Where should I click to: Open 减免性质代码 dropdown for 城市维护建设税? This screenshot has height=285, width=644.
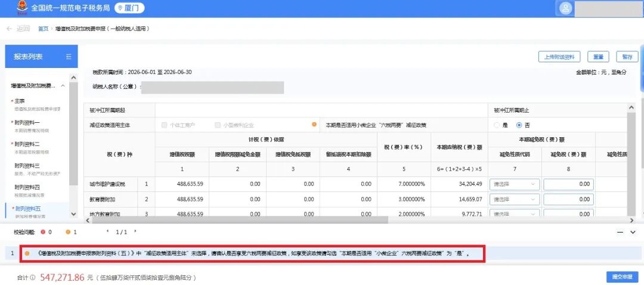pos(514,184)
